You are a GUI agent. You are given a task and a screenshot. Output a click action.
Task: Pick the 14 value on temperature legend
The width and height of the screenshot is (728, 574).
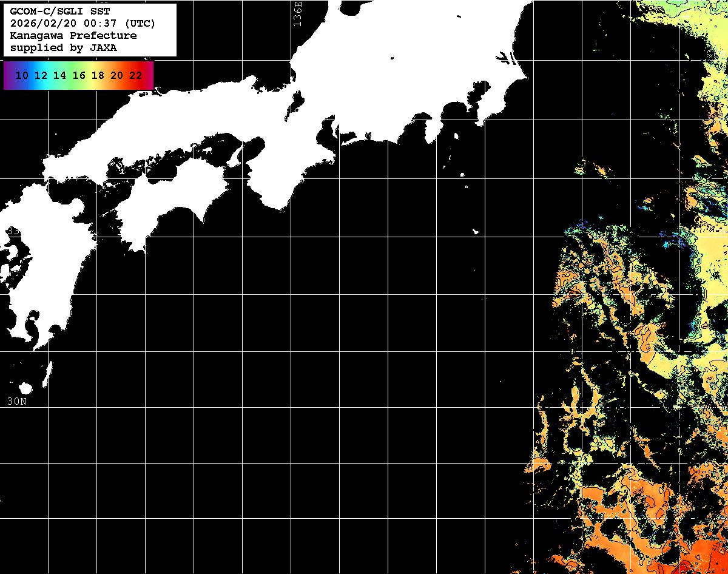click(60, 76)
